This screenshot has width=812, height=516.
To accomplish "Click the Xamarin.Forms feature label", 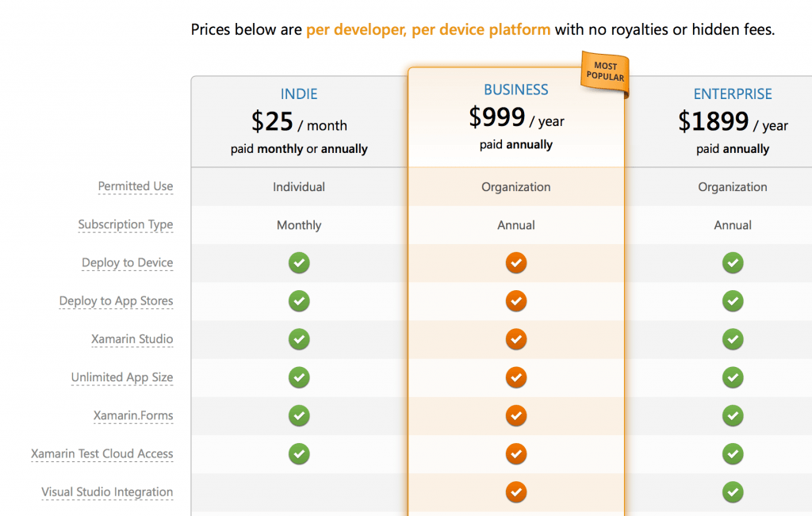I will click(x=133, y=415).
